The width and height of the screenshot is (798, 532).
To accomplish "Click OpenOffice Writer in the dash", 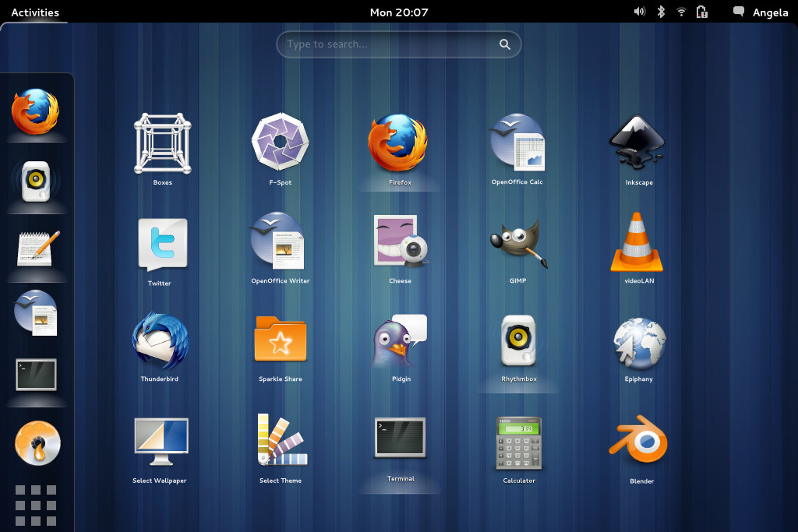I will pos(36,313).
